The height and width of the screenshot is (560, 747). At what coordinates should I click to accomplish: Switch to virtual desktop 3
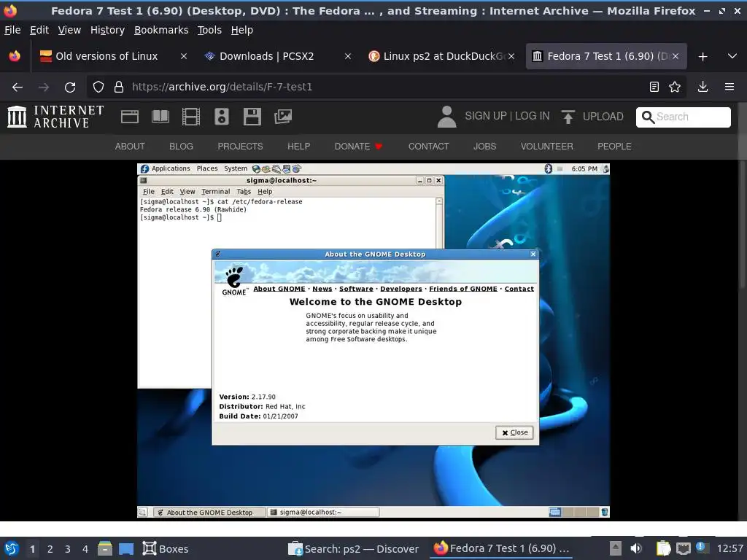[68, 549]
